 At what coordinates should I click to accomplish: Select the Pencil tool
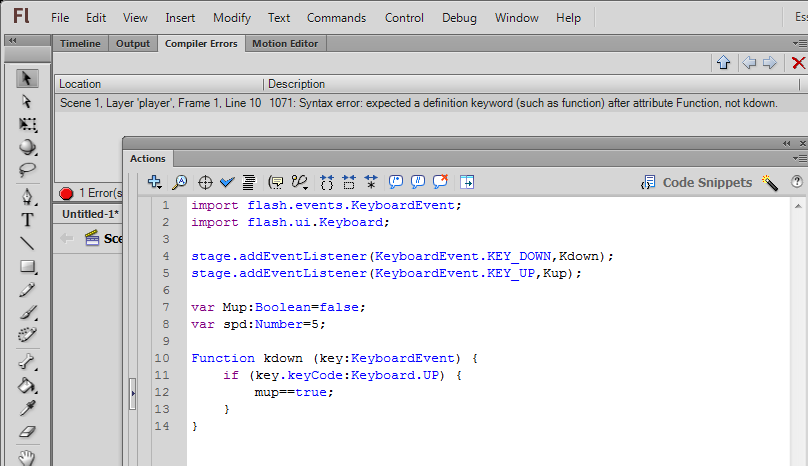pos(27,290)
